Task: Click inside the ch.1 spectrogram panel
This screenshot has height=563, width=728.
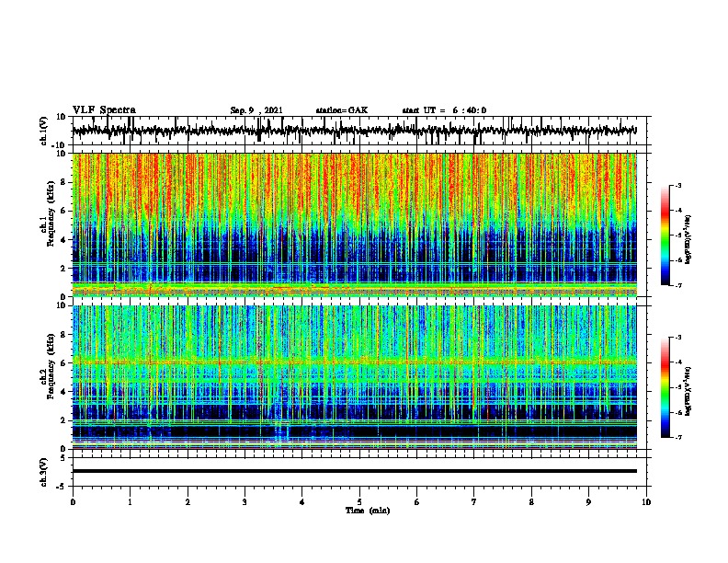Action: tap(355, 224)
